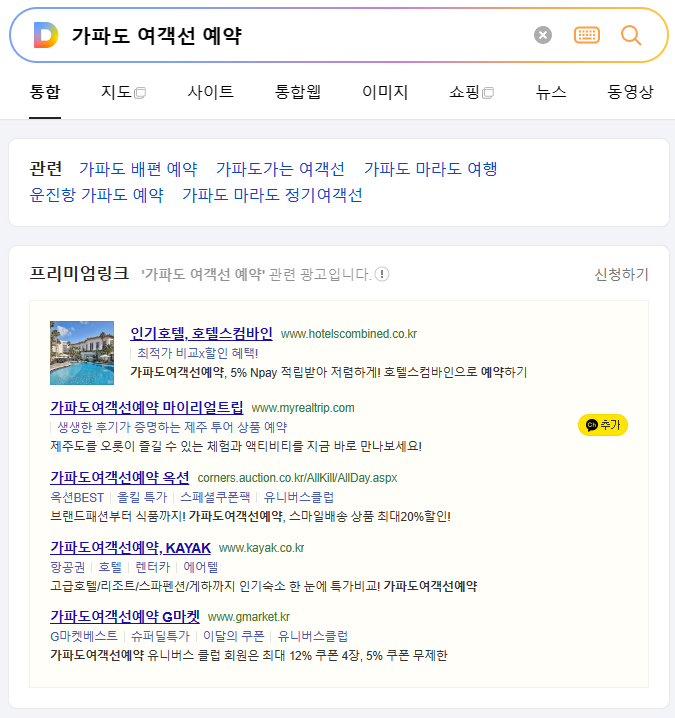Click the 신청하기 link
Image resolution: width=675 pixels, height=718 pixels.
pyautogui.click(x=621, y=275)
